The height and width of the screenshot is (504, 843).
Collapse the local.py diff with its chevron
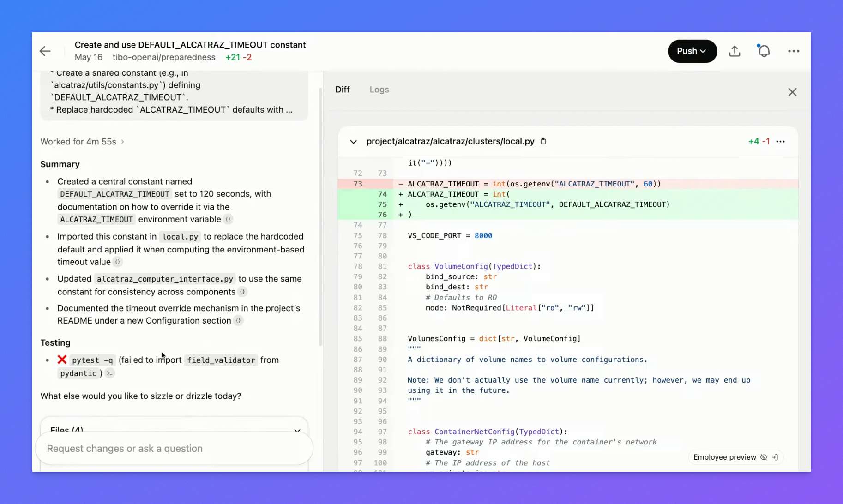tap(353, 142)
